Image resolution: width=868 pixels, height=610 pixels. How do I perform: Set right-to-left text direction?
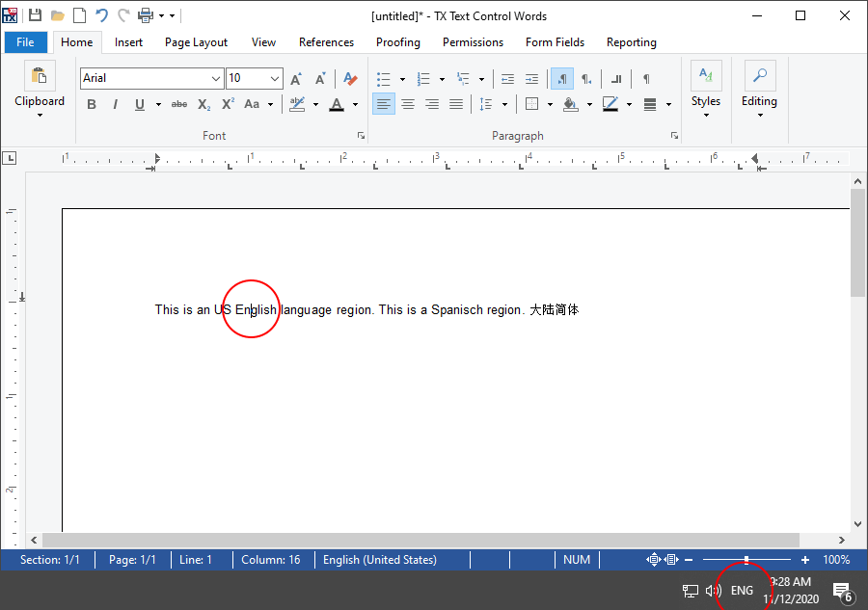click(586, 79)
